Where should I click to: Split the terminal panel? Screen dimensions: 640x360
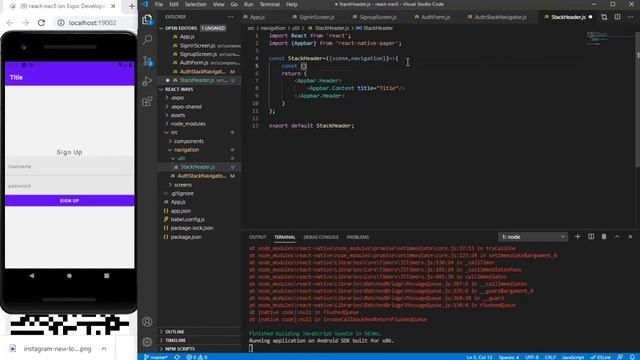591,237
